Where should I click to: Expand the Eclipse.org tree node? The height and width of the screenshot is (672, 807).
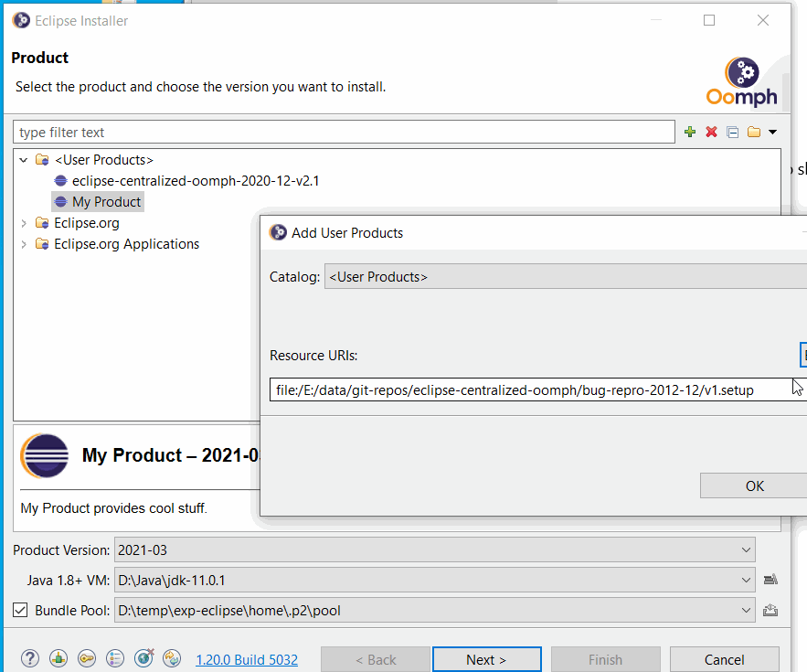click(24, 223)
